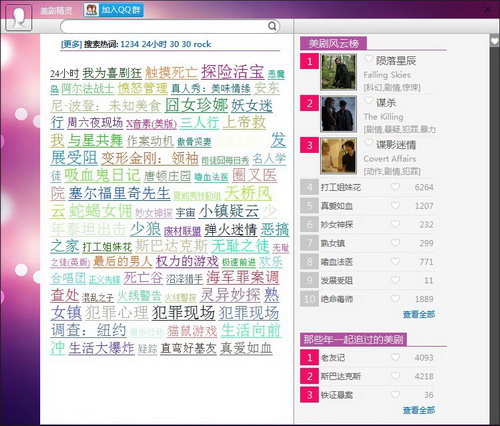Open 变形金刚:领袖 tag
Image resolution: width=500 pixels, height=426 pixels.
[150, 158]
